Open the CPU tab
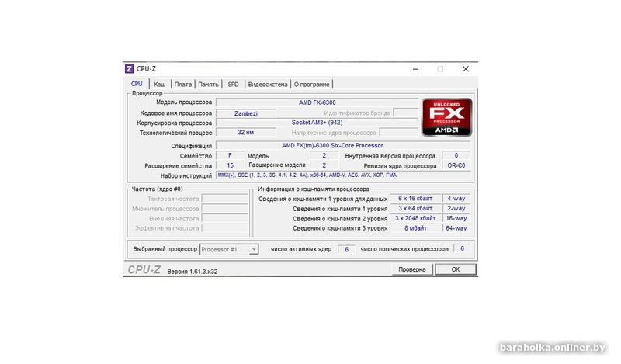This screenshot has width=621, height=364. (x=137, y=84)
